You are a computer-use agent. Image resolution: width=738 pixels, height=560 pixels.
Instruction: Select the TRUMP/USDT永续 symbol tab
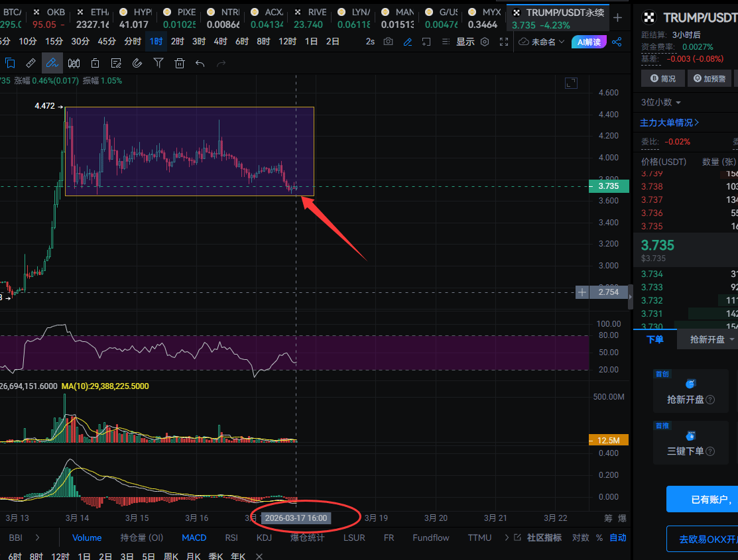point(558,18)
